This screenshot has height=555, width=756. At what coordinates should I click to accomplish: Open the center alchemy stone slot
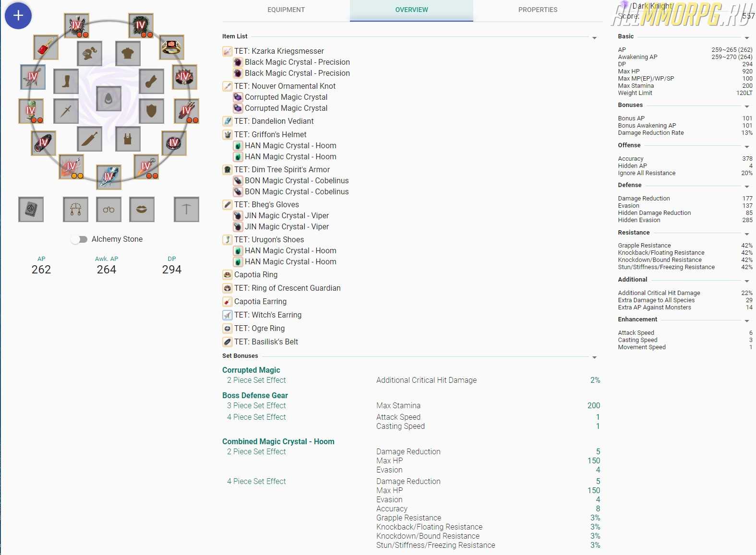tap(108, 99)
